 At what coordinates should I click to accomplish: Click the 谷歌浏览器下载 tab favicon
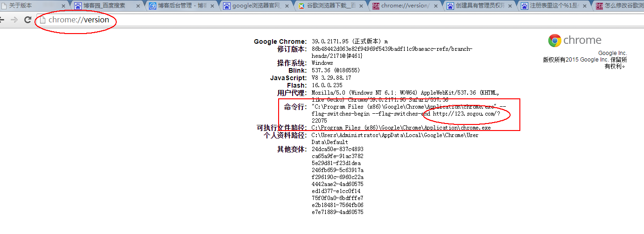pyautogui.click(x=301, y=6)
